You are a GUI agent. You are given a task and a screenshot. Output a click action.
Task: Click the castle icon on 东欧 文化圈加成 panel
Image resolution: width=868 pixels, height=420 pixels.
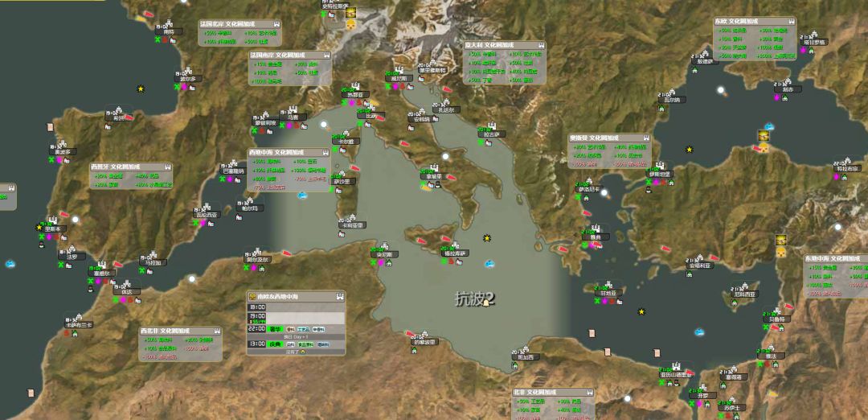tap(791, 21)
